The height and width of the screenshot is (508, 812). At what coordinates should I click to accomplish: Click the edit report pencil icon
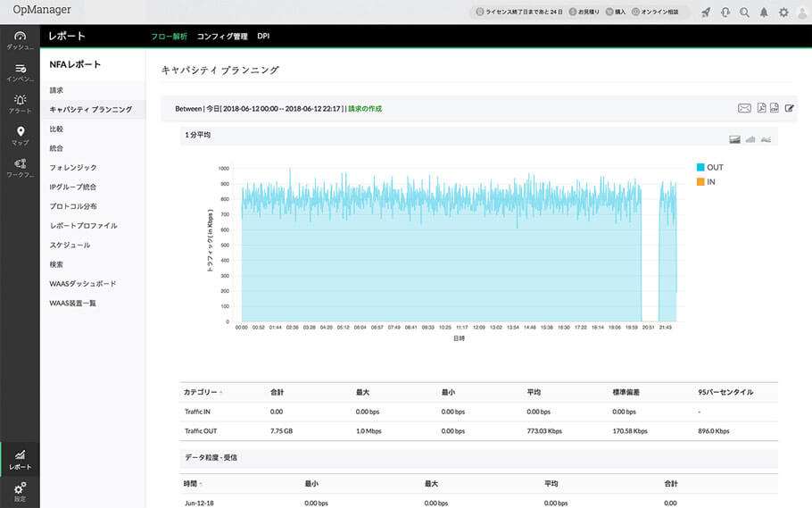pyautogui.click(x=790, y=108)
